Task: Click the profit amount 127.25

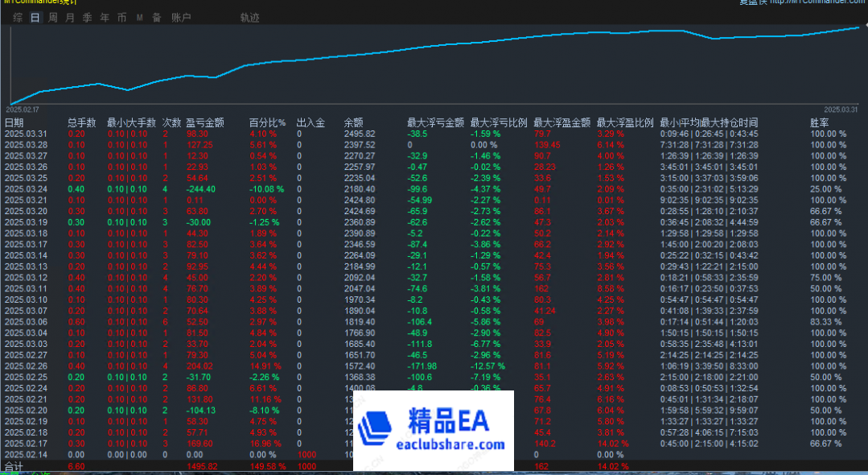Action: tap(200, 145)
